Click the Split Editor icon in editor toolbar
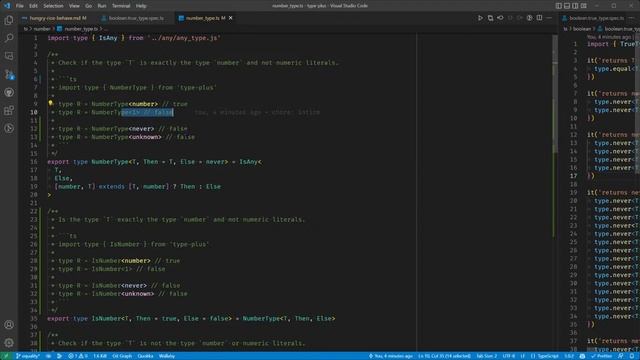Viewport: 640px width, 360px height. click(x=540, y=18)
